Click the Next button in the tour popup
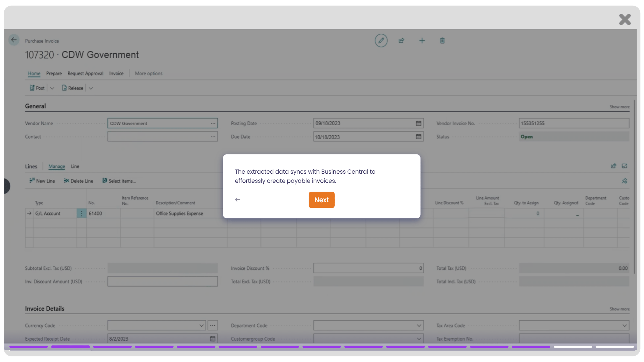This screenshot has height=362, width=644. coord(322,200)
